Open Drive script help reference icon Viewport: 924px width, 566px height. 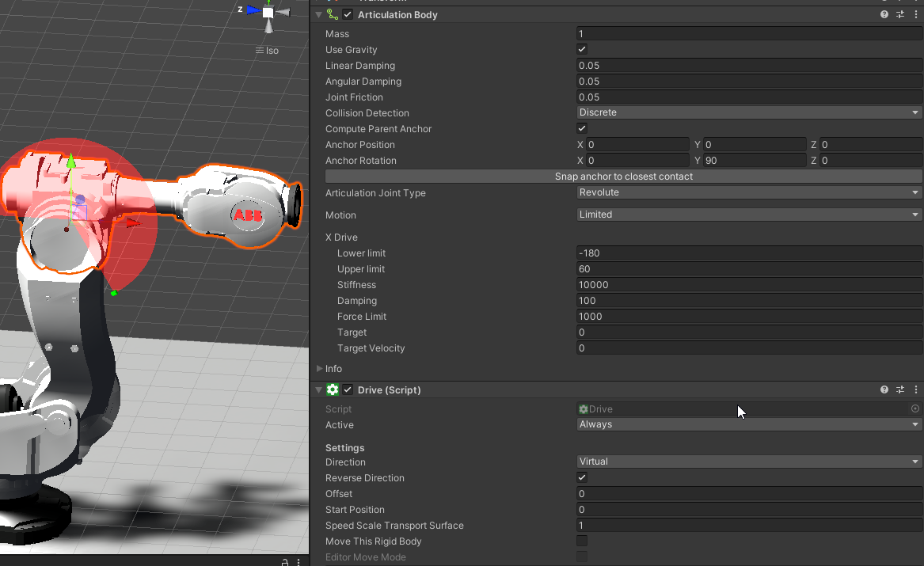tap(884, 389)
